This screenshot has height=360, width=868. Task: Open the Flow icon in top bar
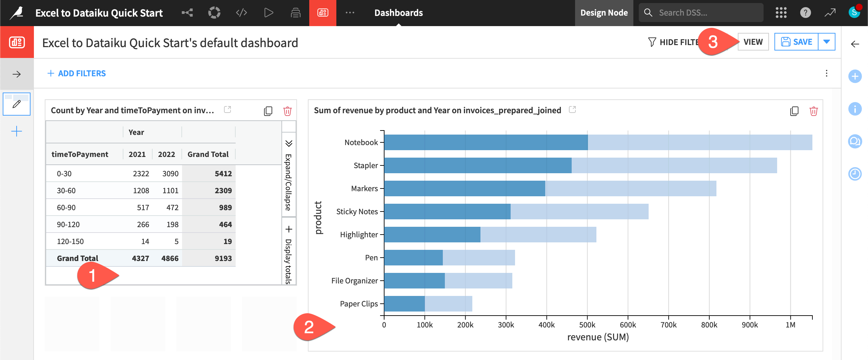187,13
